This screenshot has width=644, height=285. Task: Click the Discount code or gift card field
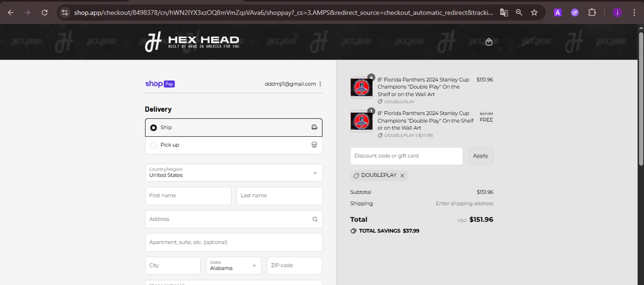(x=407, y=156)
